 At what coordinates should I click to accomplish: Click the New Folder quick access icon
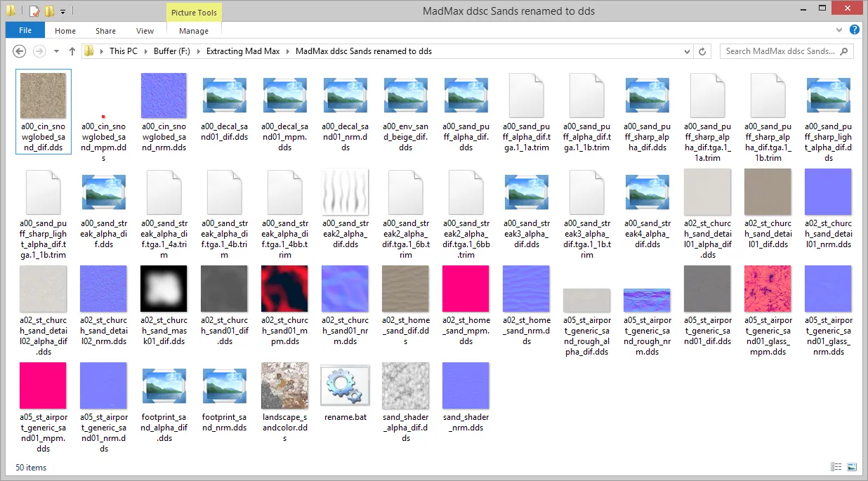coord(49,11)
